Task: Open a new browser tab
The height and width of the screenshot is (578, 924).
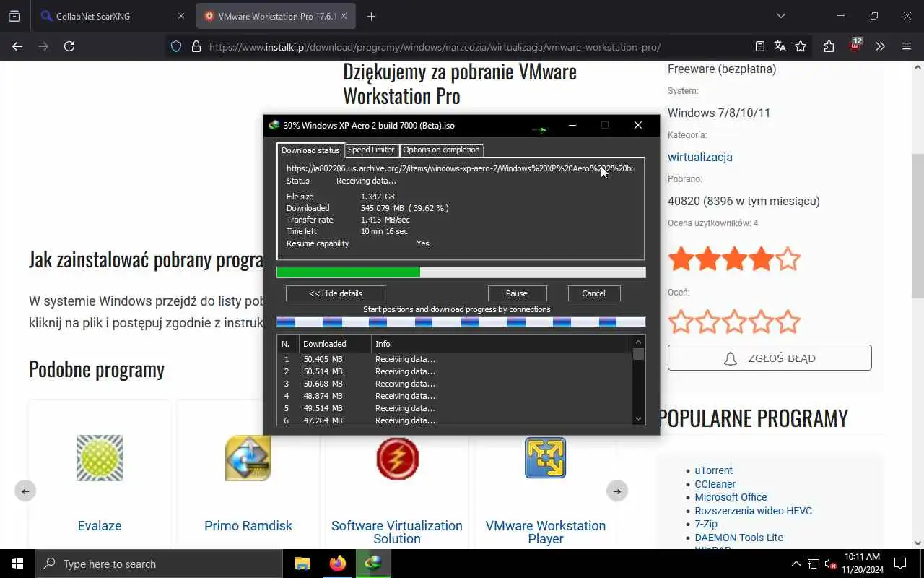Action: tap(371, 16)
